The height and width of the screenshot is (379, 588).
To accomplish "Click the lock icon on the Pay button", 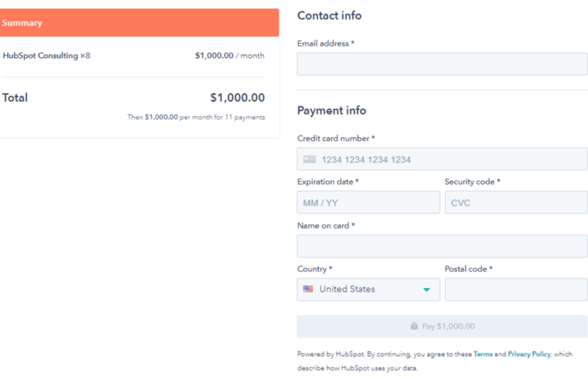I will 414,327.
